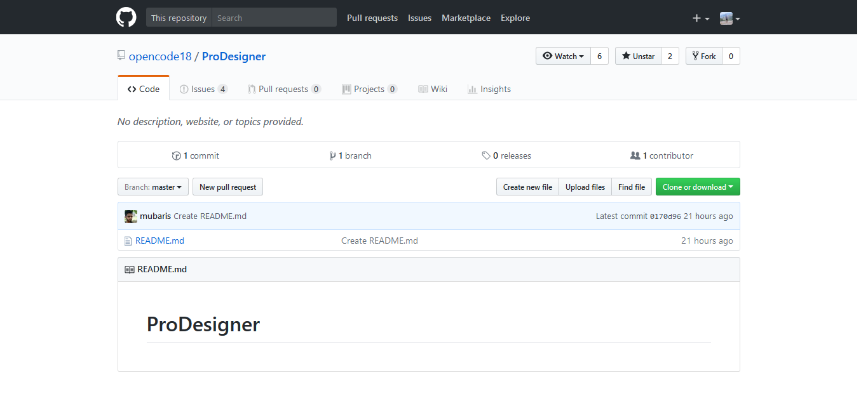Fork the ProDesigner repository
Image resolution: width=868 pixels, height=403 pixels.
(x=704, y=56)
